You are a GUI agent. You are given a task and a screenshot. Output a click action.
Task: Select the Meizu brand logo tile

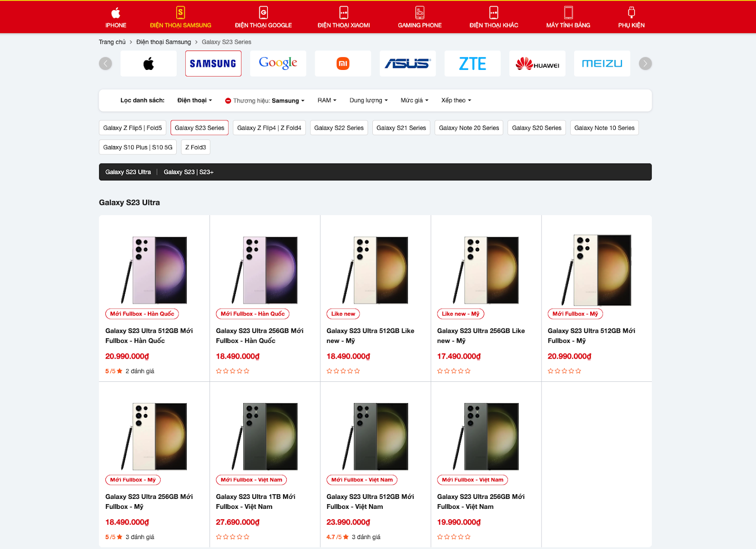pyautogui.click(x=602, y=63)
